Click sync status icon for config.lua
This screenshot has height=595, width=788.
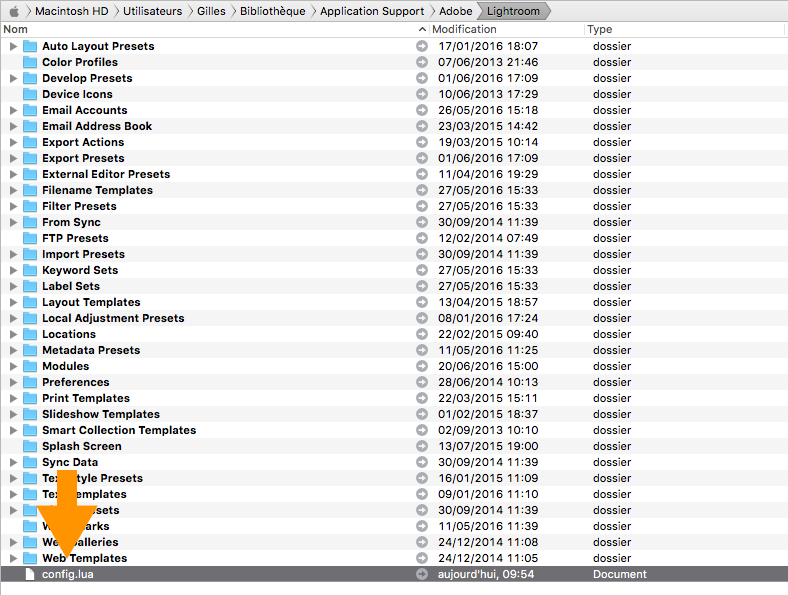pos(422,574)
